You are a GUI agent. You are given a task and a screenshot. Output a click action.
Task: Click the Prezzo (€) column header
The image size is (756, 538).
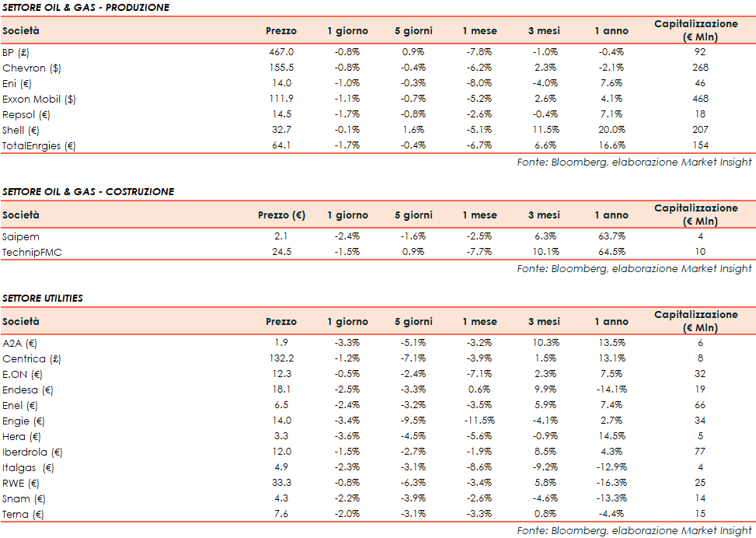280,215
